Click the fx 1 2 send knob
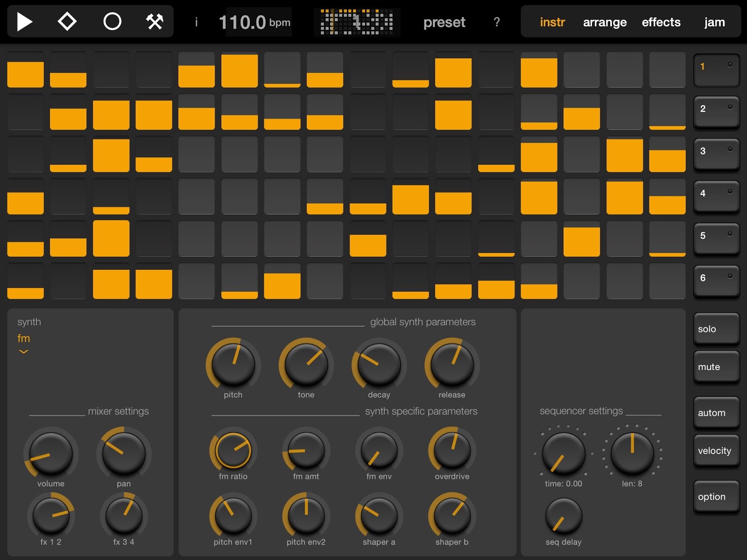This screenshot has width=747, height=560. [51, 516]
